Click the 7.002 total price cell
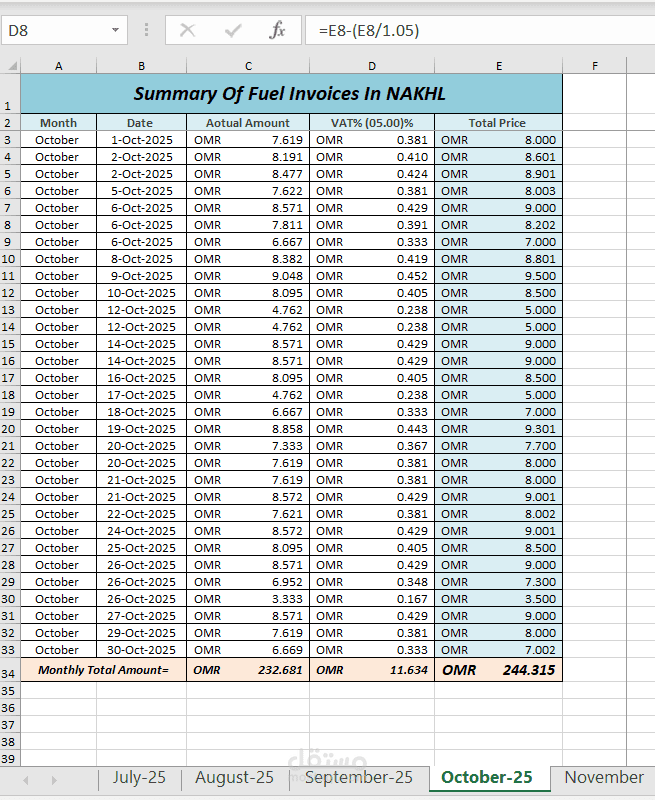This screenshot has height=800, width=655. pyautogui.click(x=498, y=650)
